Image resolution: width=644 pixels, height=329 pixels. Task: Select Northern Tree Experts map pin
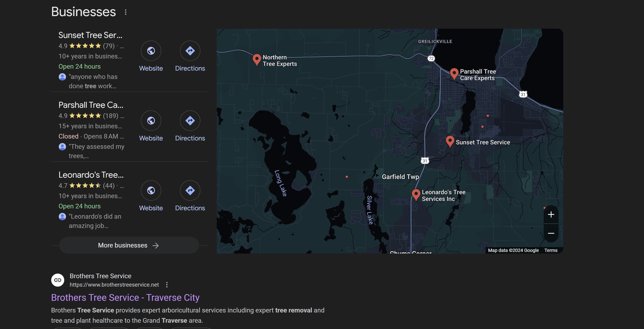click(x=257, y=60)
